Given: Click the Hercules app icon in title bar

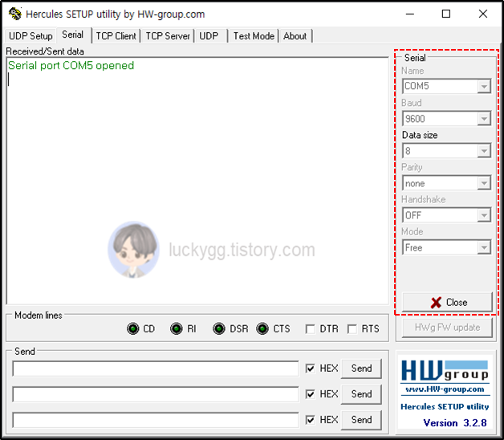Looking at the screenshot, I should (x=14, y=14).
